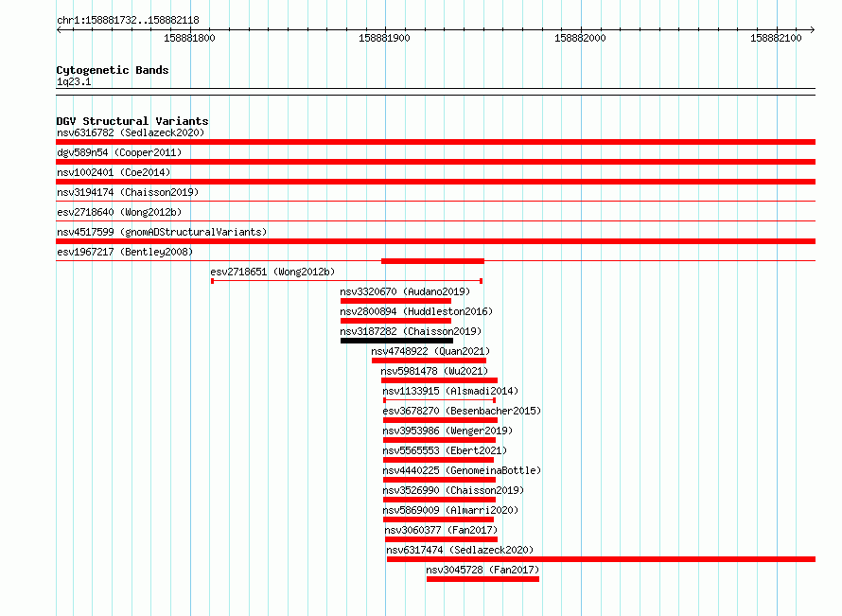Screen dimensions: 842x616
Task: Select the nsv6317474 (Sedlazeck2020) label
Action: coord(460,550)
